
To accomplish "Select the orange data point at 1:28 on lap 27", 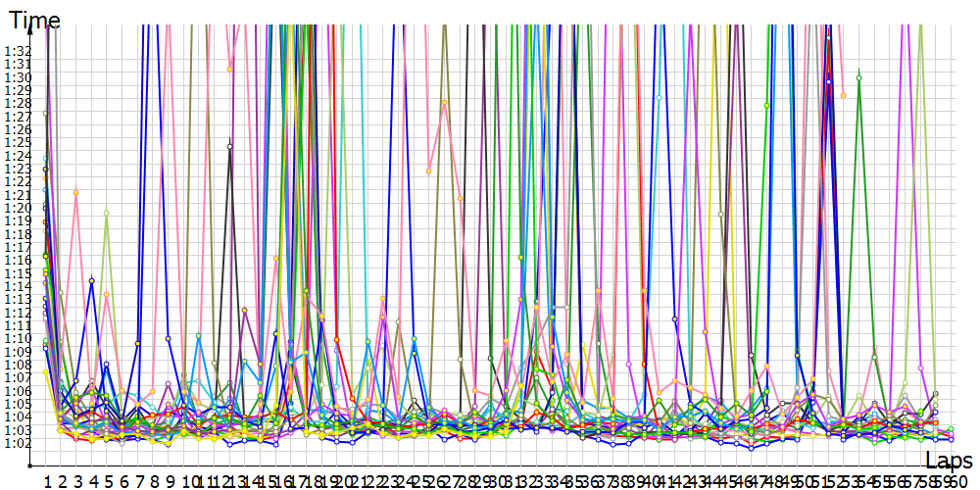I will [x=444, y=103].
